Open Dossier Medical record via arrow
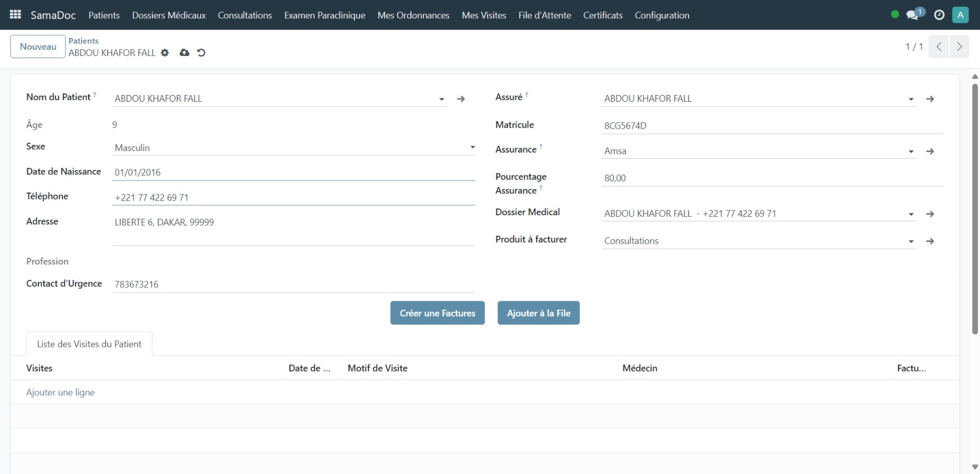The image size is (980, 474). click(930, 214)
